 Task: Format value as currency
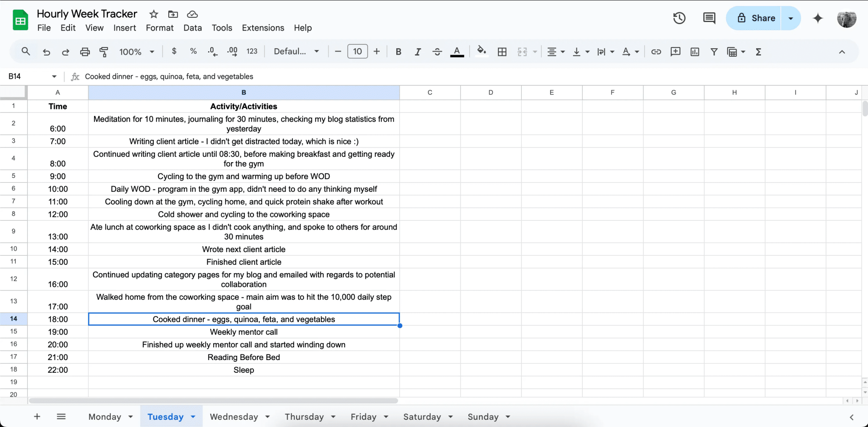(174, 51)
